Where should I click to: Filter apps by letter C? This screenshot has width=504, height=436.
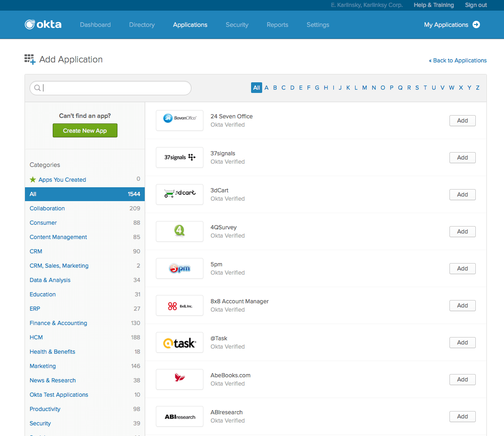pyautogui.click(x=283, y=88)
